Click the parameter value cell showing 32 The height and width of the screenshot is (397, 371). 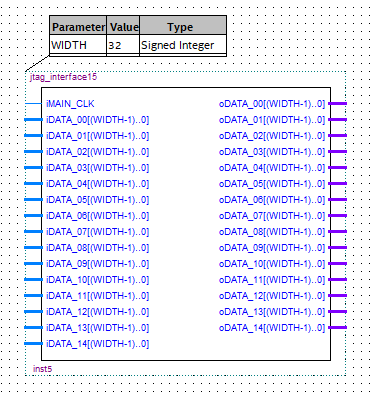(x=123, y=45)
